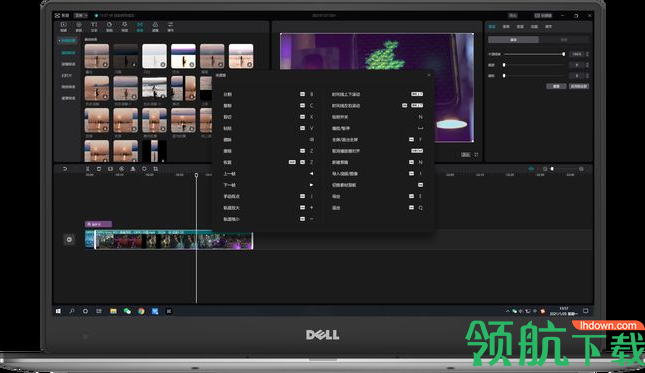Open File Explorer from the taskbar
The height and width of the screenshot is (373, 645).
(113, 311)
